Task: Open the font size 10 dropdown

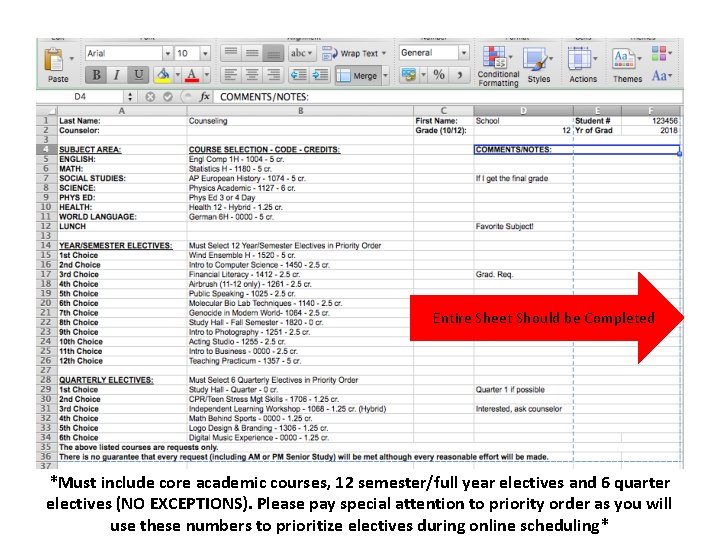Action: coord(205,53)
